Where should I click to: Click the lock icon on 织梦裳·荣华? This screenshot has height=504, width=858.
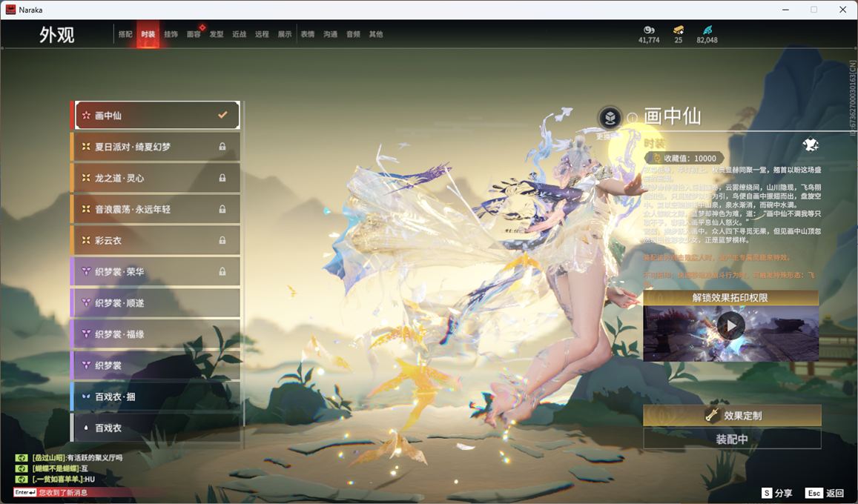pyautogui.click(x=222, y=271)
